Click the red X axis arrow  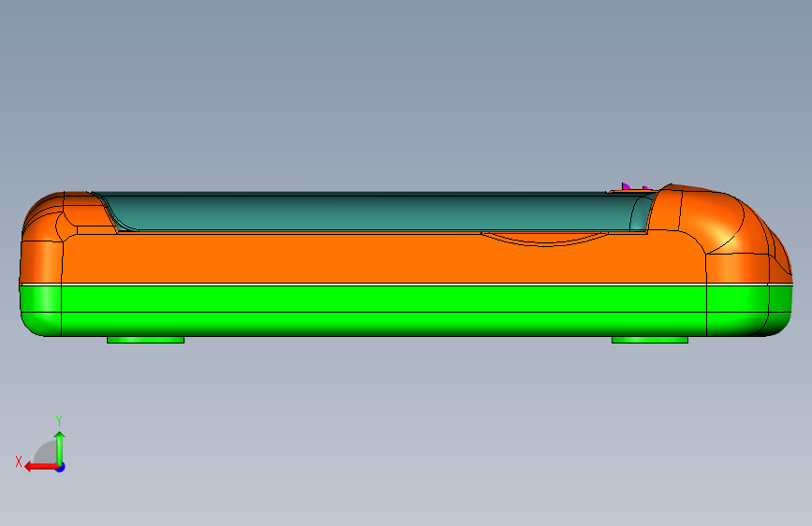pyautogui.click(x=40, y=467)
